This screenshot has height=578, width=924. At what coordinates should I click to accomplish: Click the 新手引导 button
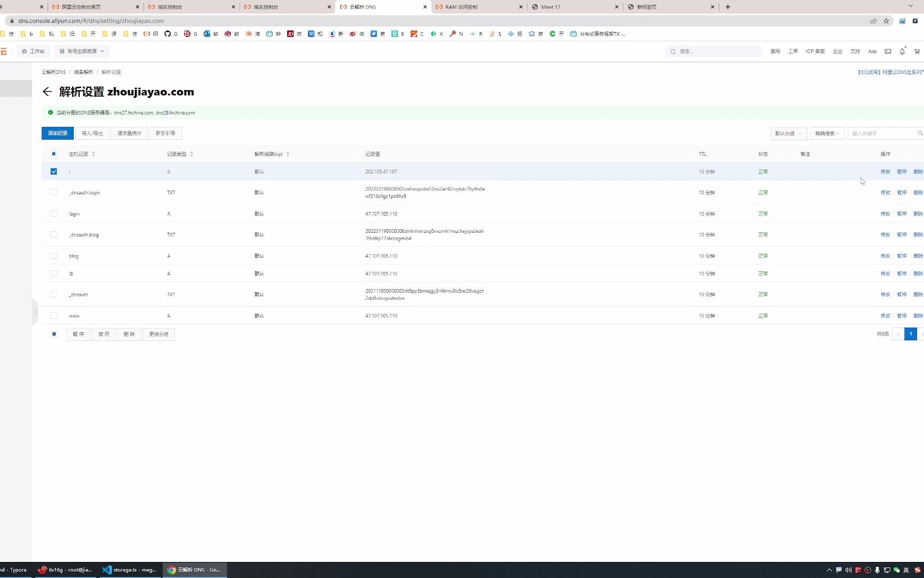166,133
